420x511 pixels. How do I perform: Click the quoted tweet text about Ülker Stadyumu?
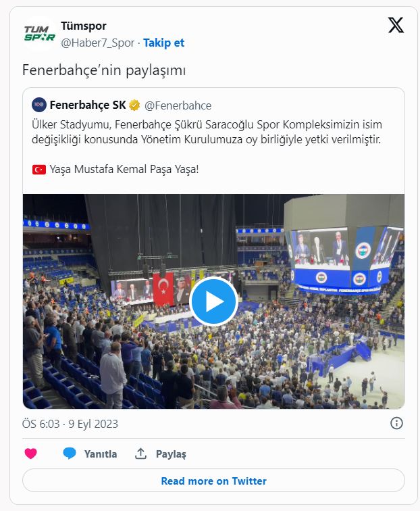coord(213,133)
